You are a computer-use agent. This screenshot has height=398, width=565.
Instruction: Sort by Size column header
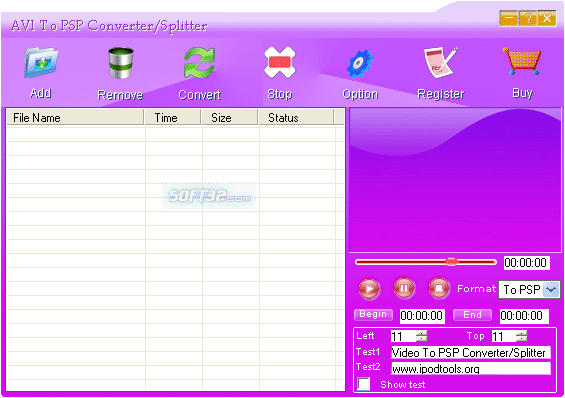click(x=230, y=117)
